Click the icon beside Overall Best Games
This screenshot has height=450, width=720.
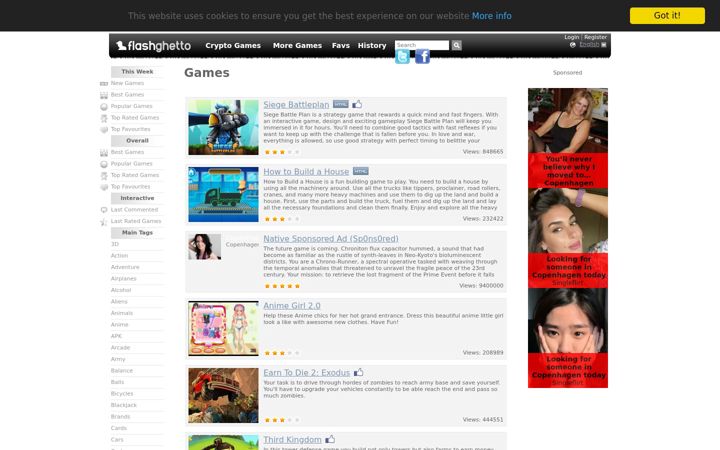click(x=104, y=152)
